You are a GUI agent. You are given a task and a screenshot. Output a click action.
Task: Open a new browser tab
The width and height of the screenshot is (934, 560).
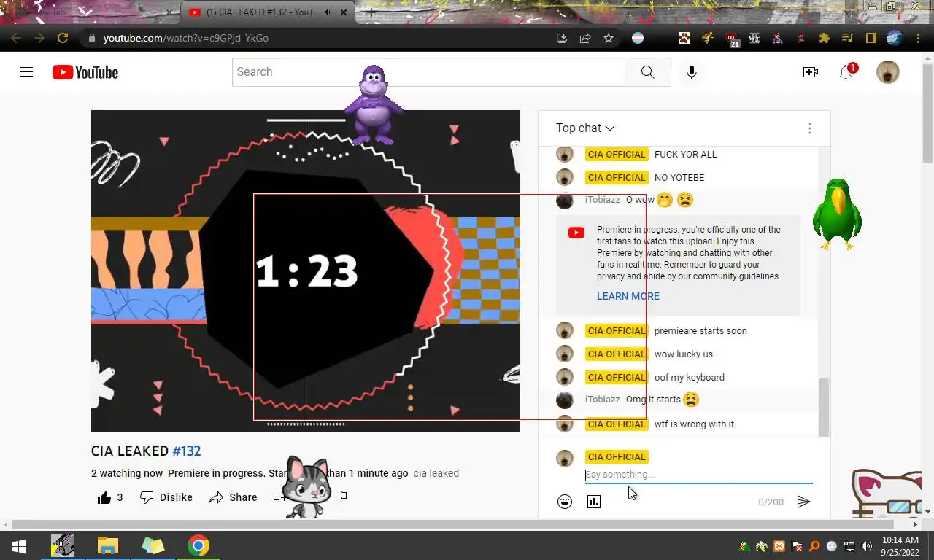371,12
